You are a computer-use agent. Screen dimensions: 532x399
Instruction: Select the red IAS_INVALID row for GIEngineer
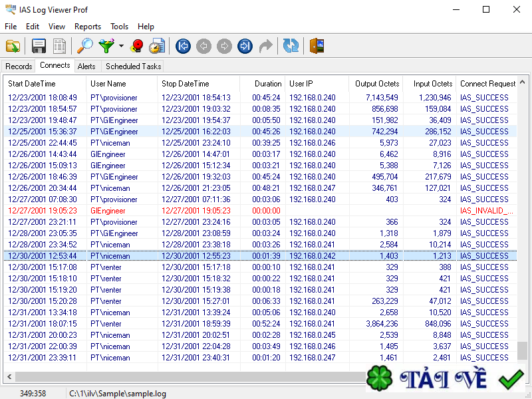pyautogui.click(x=199, y=211)
